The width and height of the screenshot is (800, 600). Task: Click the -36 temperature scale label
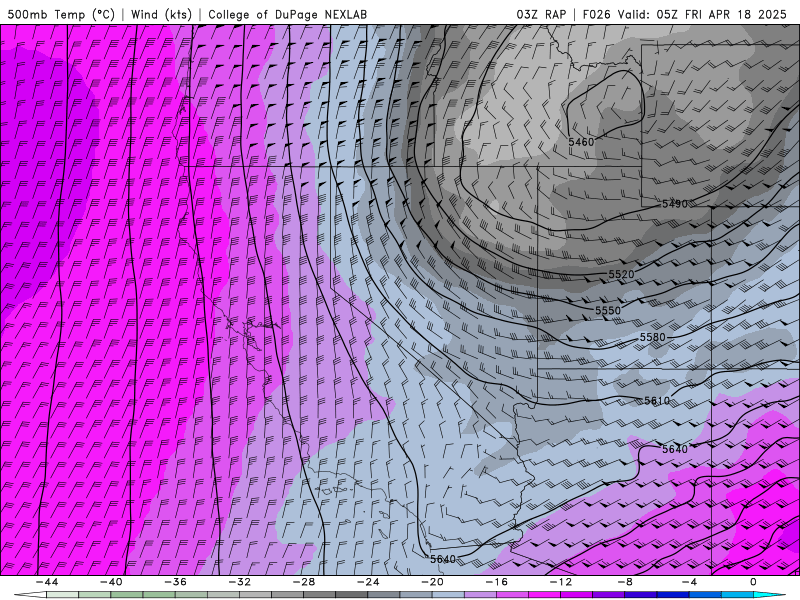[176, 582]
